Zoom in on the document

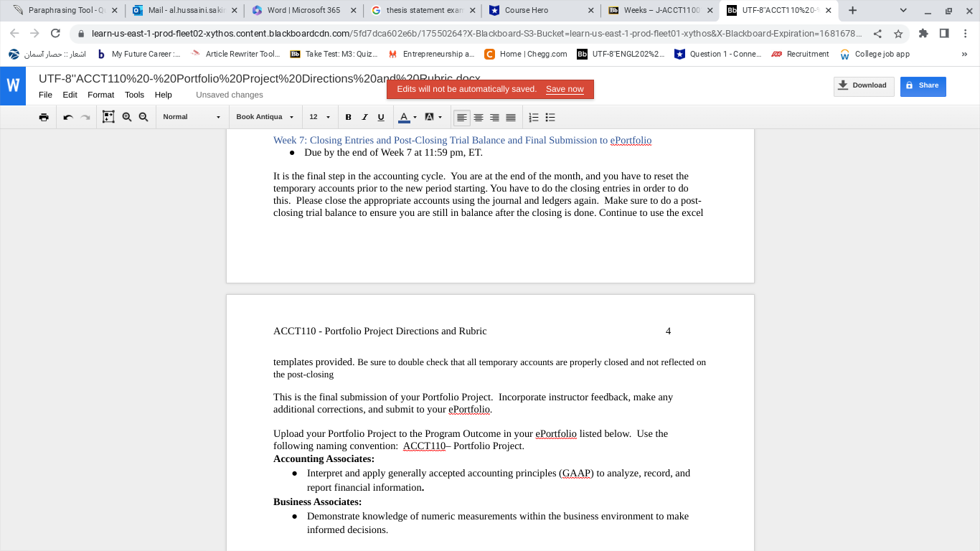127,117
